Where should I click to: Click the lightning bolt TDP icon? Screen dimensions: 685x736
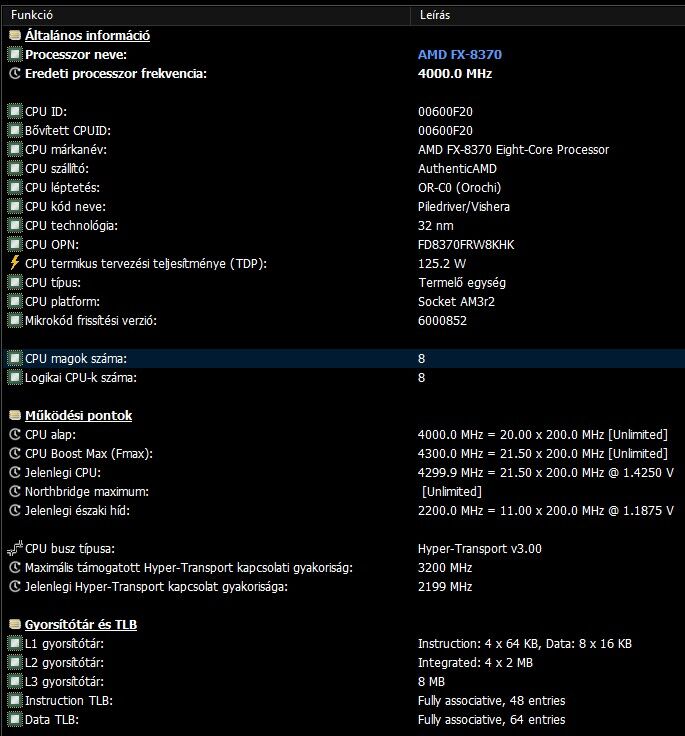pos(14,263)
